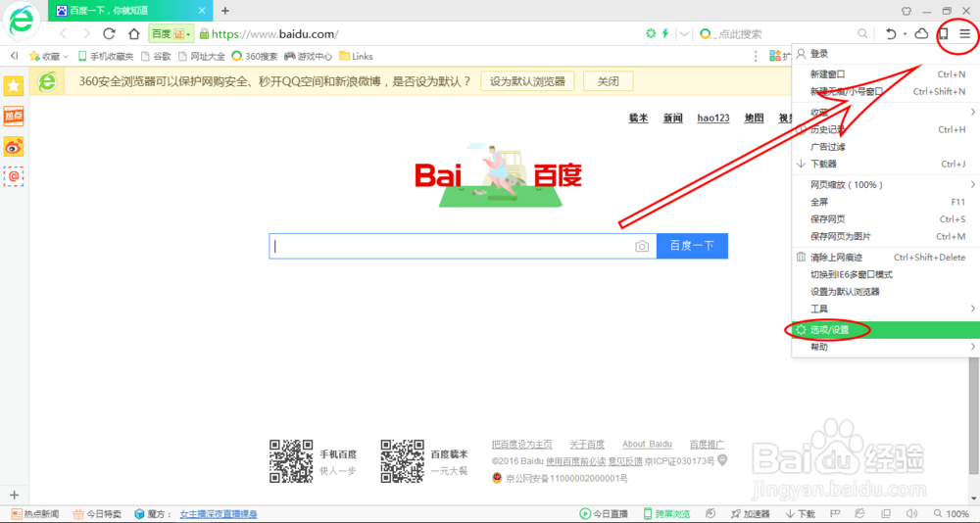Screen dimensions: 980x523
Task: Expand the address bar history dropdown chevron
Action: pyautogui.click(x=685, y=33)
